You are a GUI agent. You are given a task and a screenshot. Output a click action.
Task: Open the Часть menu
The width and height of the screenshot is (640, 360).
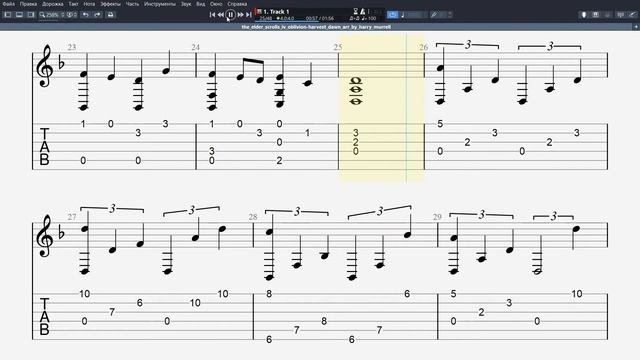click(x=132, y=4)
